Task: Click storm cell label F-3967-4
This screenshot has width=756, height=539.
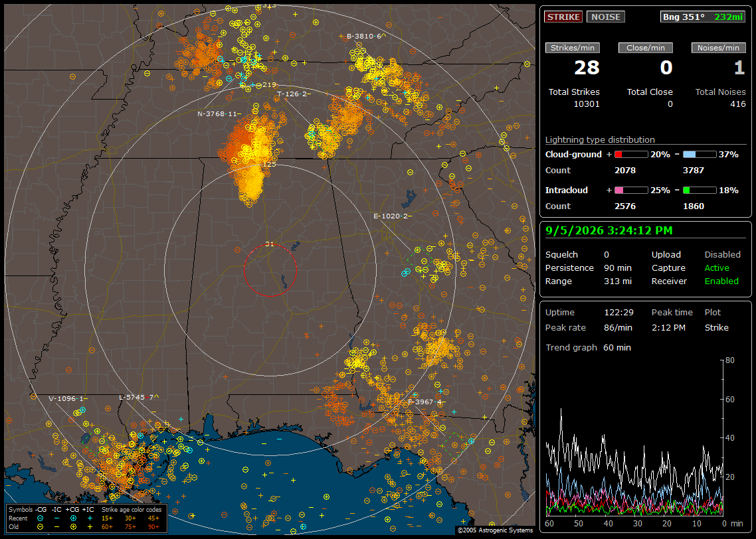Action: tap(425, 402)
